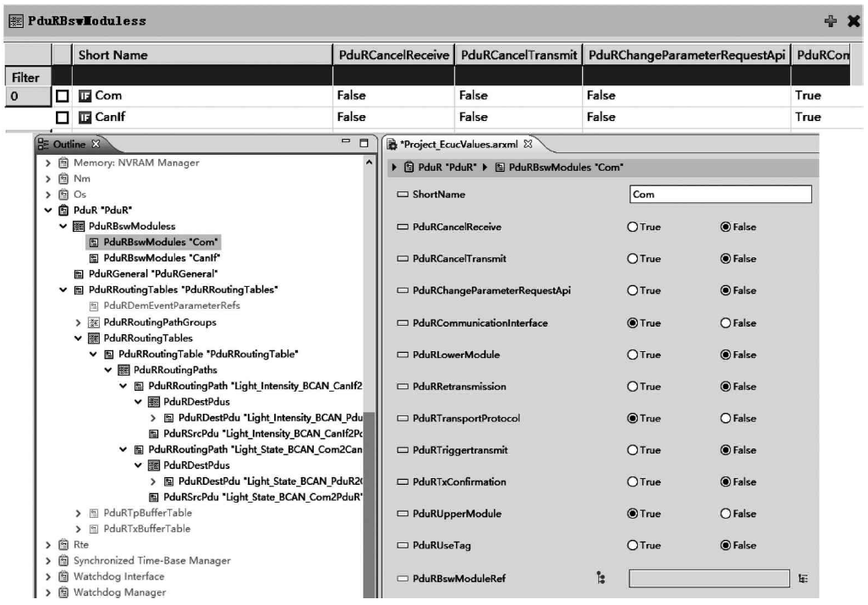Click the Memory NVRAM Manager module icon
This screenshot has height=605, width=868.
[63, 162]
